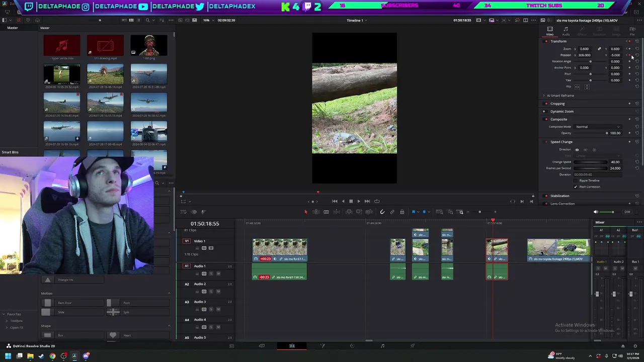This screenshot has width=644, height=362.
Task: Open Google Chrome from the taskbar
Action: coord(52,356)
